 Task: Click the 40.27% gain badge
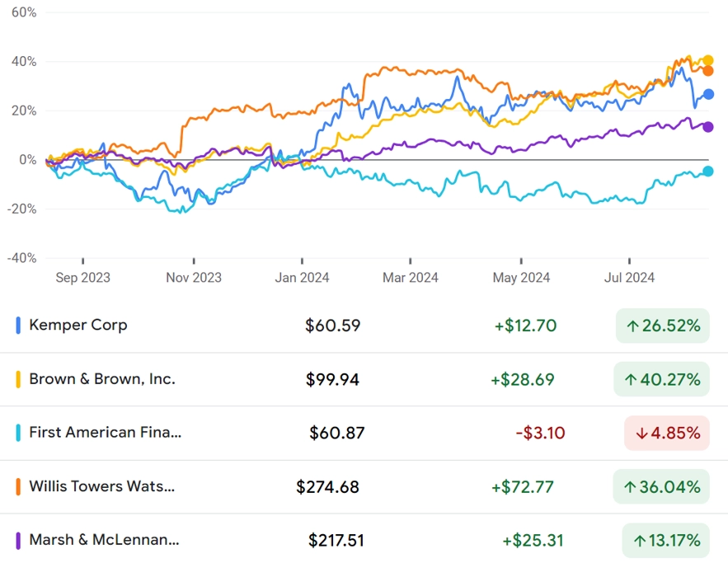click(x=661, y=379)
